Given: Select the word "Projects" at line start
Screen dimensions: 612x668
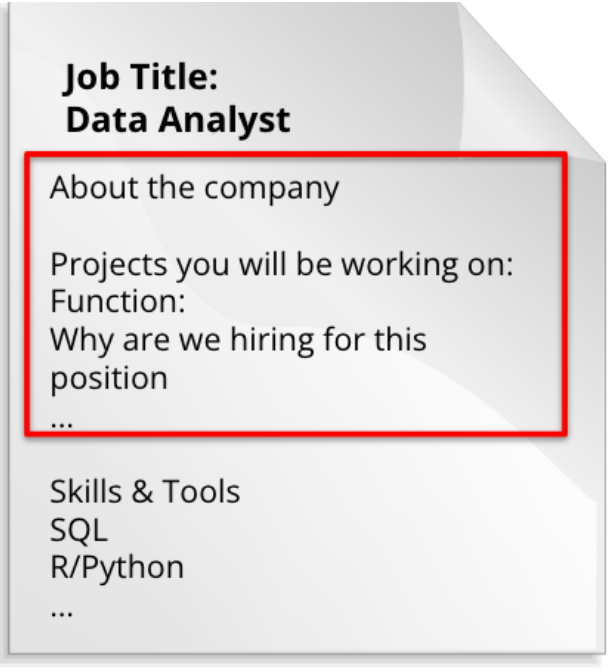Looking at the screenshot, I should tap(109, 265).
